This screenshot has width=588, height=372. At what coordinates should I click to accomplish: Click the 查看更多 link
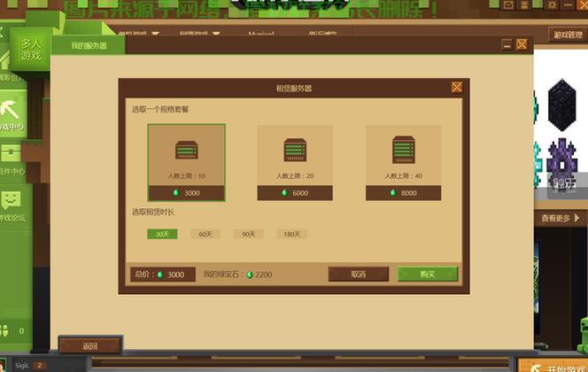(560, 218)
